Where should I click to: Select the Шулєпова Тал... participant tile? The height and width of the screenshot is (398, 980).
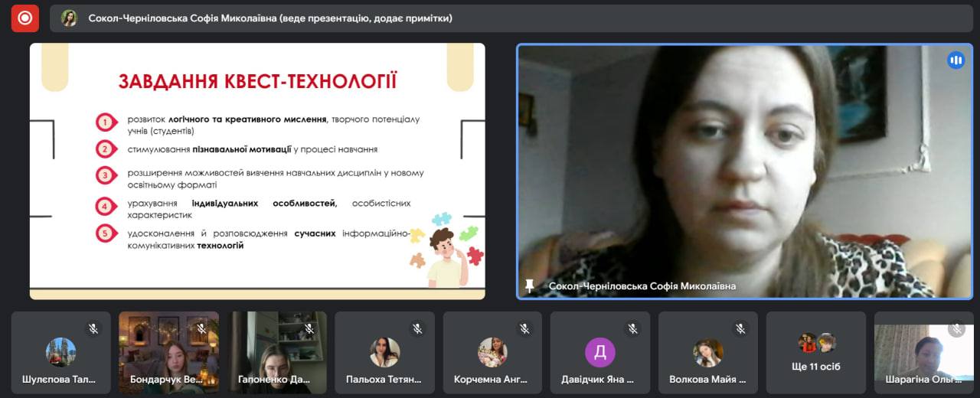pyautogui.click(x=60, y=353)
